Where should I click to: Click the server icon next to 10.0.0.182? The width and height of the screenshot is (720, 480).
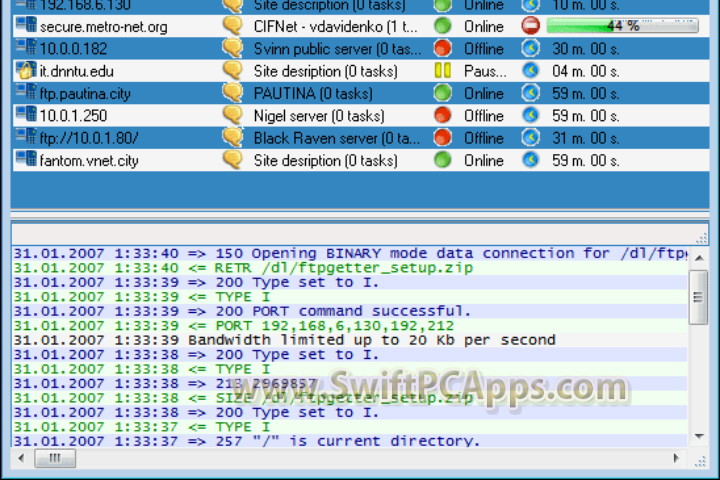26,47
